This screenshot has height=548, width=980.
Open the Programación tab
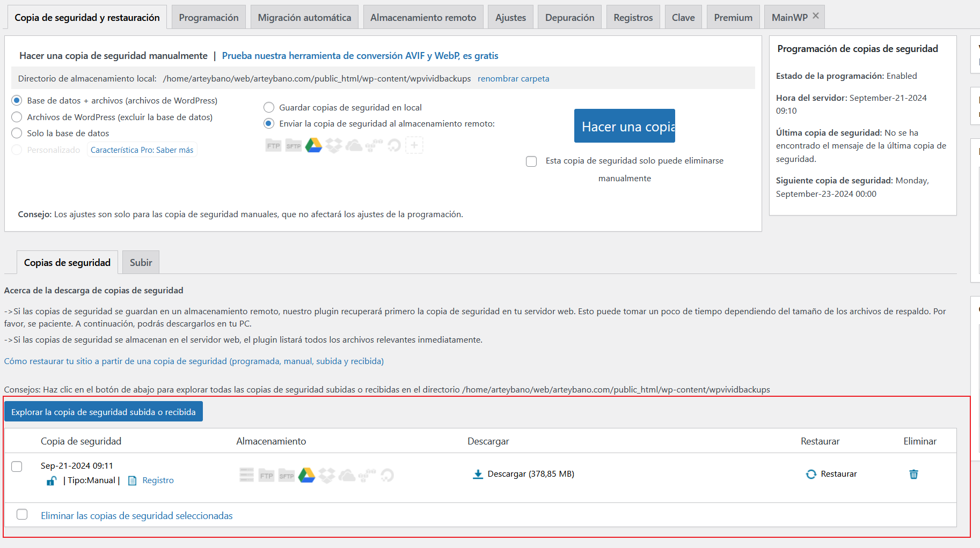click(208, 18)
